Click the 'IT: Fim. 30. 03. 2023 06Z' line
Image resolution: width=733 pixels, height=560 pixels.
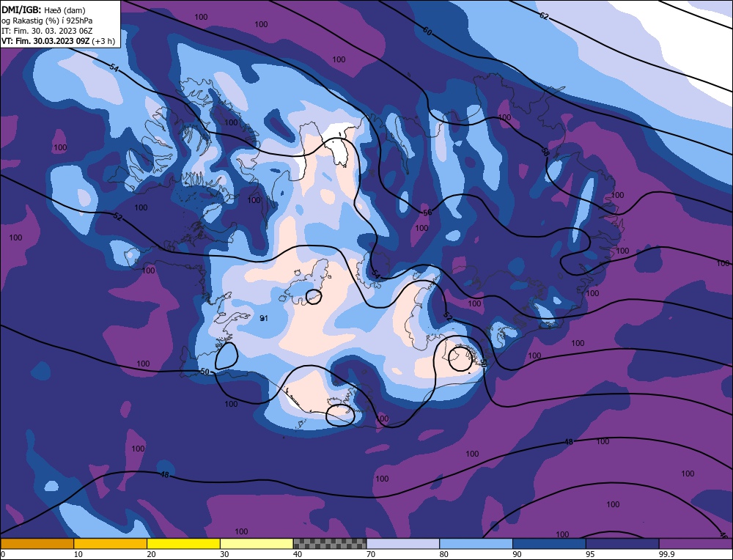(x=47, y=31)
